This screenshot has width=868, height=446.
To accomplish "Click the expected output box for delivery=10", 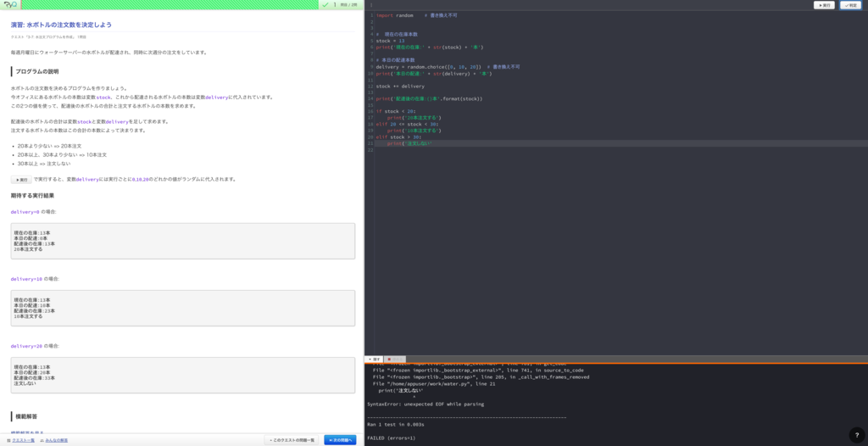I will [183, 308].
